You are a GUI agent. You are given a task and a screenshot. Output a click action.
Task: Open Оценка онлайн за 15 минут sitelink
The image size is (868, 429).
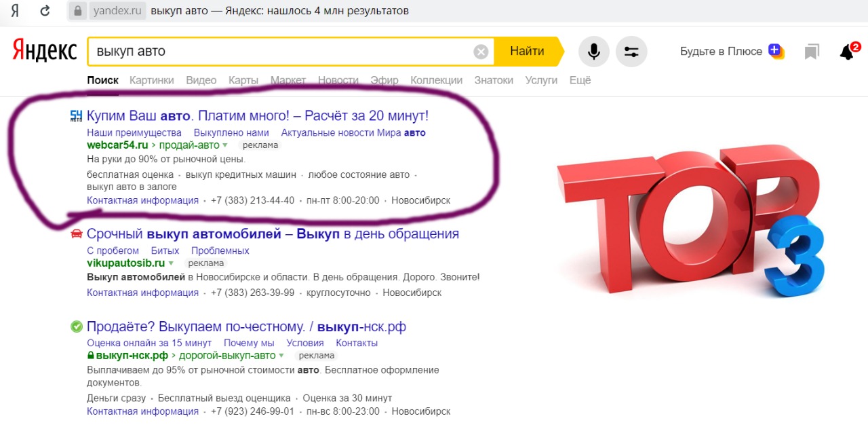pos(149,343)
